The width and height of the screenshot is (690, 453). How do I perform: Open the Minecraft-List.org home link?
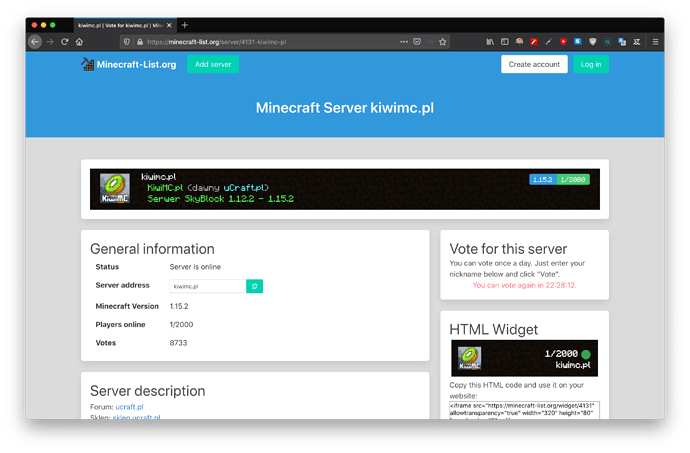(136, 64)
